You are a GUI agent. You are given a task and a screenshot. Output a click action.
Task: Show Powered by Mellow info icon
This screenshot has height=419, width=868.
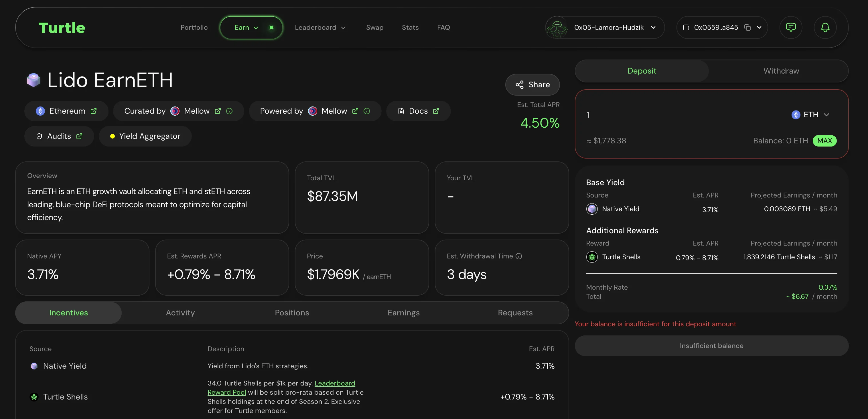[367, 111]
